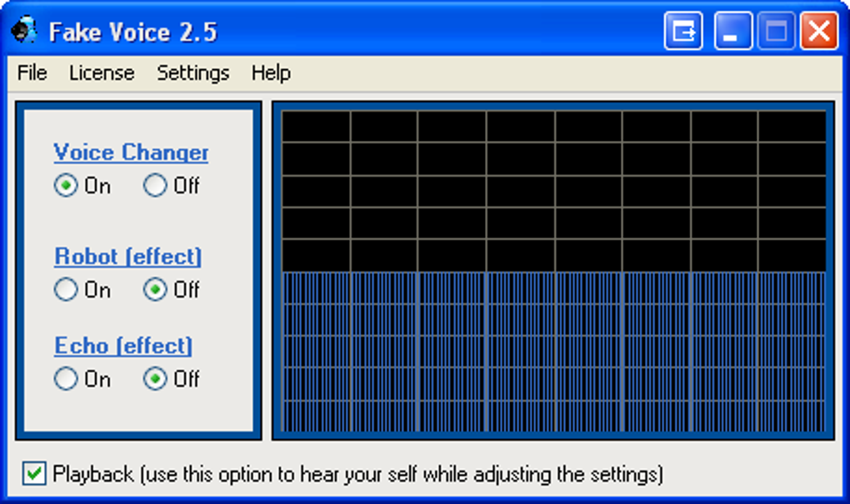Viewport: 850px width, 504px height.
Task: Open the Help menu
Action: coord(271,72)
